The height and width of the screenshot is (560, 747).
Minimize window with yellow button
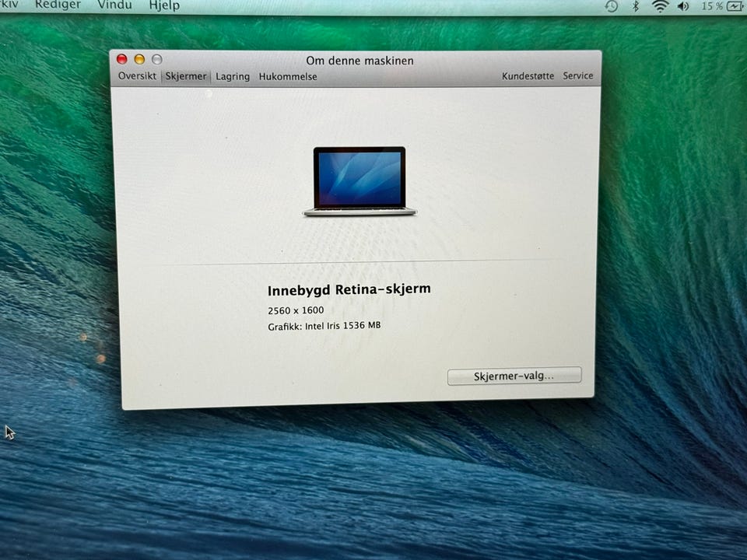tap(139, 59)
